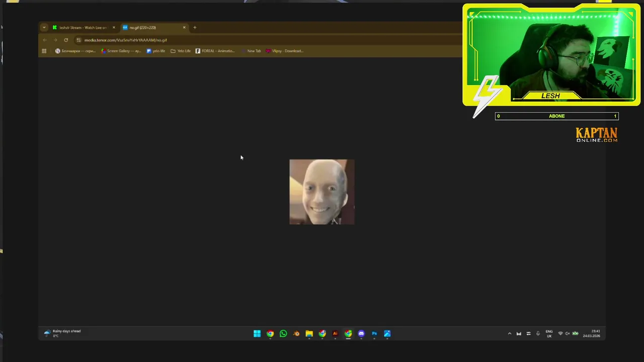644x362 pixels.
Task: Open the Photos app from the taskbar
Action: pos(387,333)
